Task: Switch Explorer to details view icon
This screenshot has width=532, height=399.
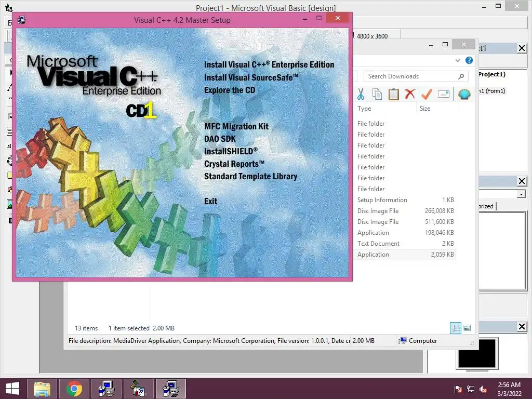Action: [x=456, y=328]
